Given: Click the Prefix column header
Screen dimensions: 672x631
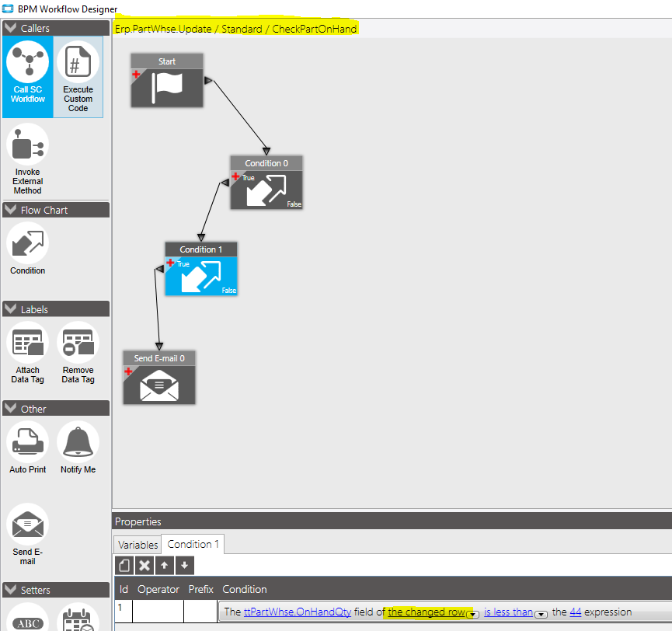Looking at the screenshot, I should point(200,589).
